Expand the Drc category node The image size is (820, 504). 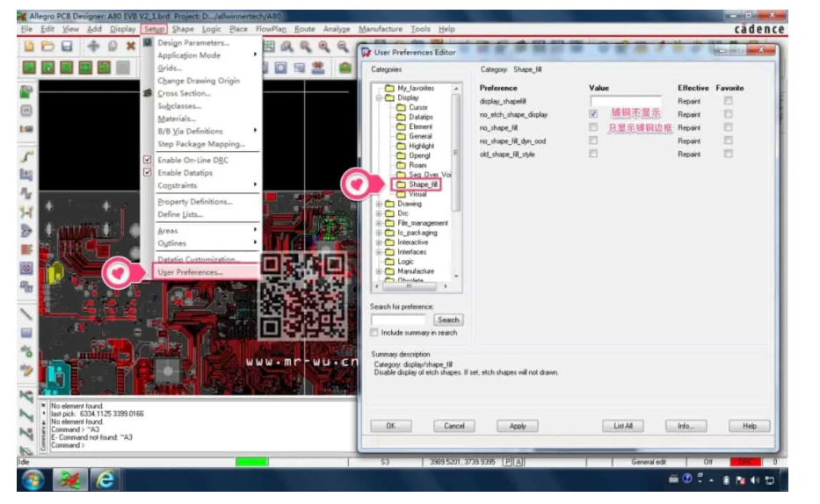[379, 213]
